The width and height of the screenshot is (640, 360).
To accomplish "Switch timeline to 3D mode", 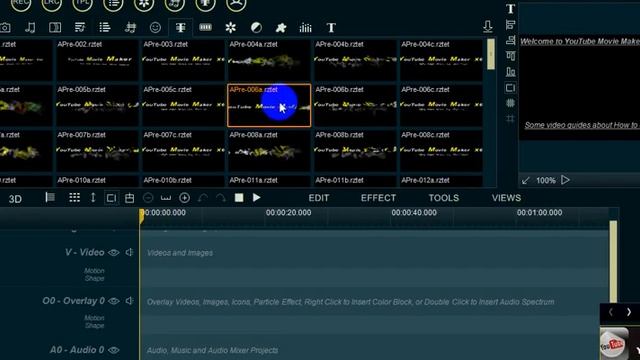I will tap(15, 199).
